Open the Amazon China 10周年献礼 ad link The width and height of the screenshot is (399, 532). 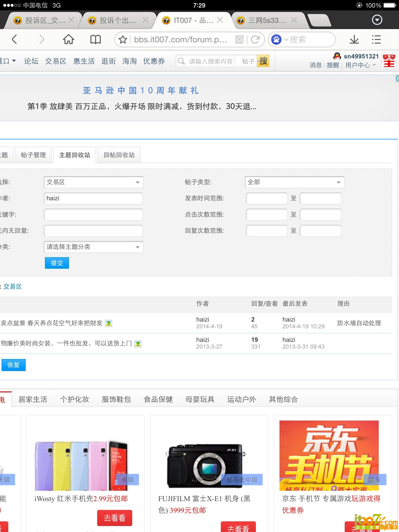pos(141,90)
